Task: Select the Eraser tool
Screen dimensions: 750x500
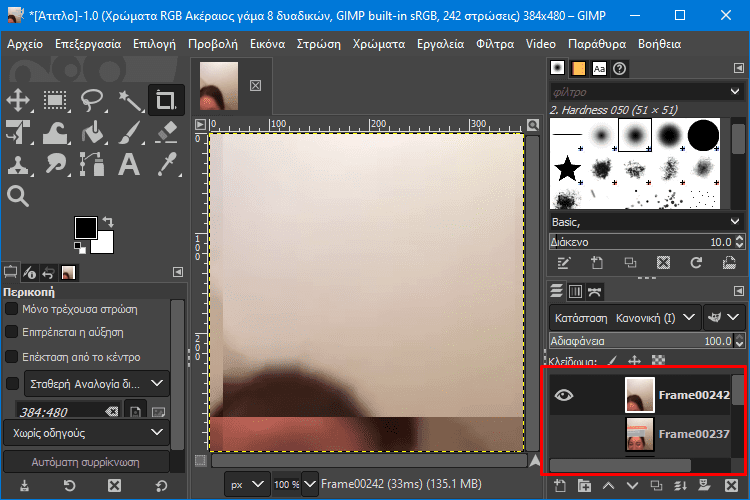Action: click(166, 132)
